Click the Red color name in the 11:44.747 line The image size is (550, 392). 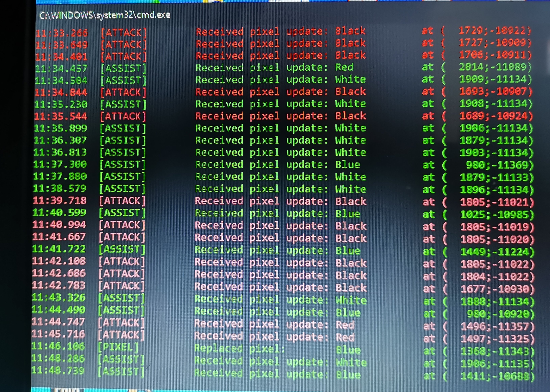pyautogui.click(x=345, y=325)
